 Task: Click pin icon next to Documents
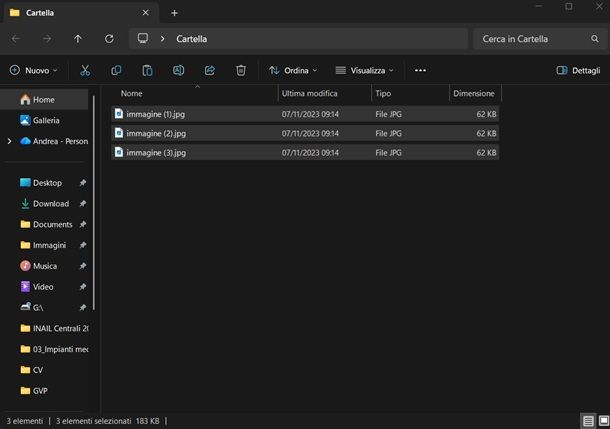coord(82,224)
